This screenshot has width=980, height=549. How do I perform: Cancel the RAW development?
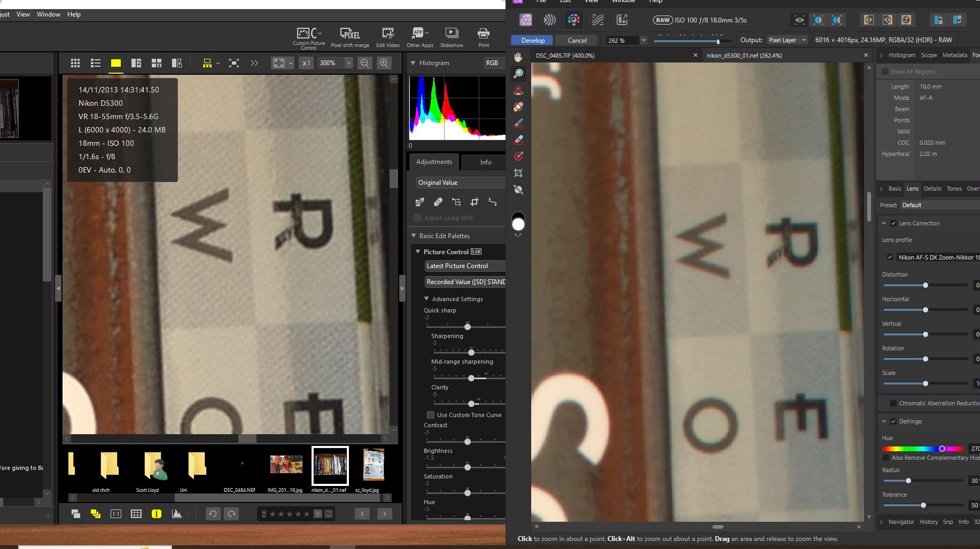click(577, 41)
